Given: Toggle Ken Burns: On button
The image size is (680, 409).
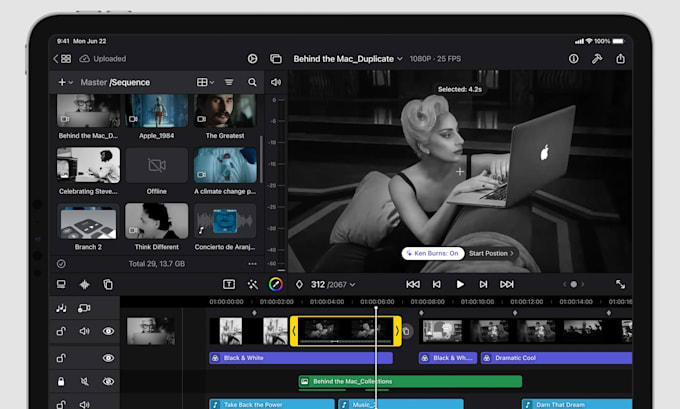Looking at the screenshot, I should click(432, 253).
